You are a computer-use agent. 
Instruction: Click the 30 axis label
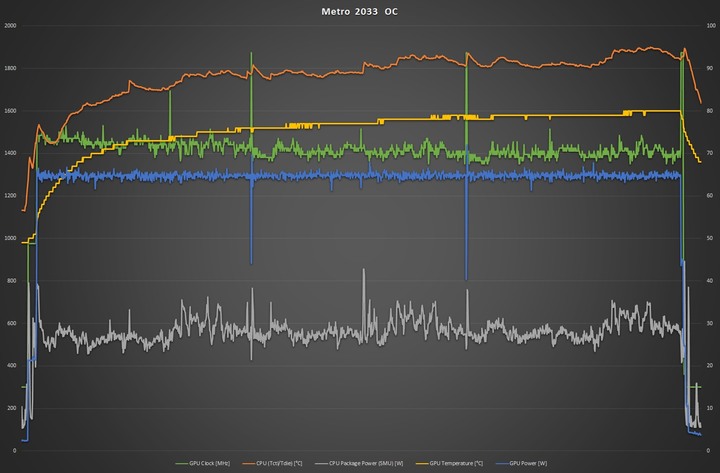click(709, 323)
